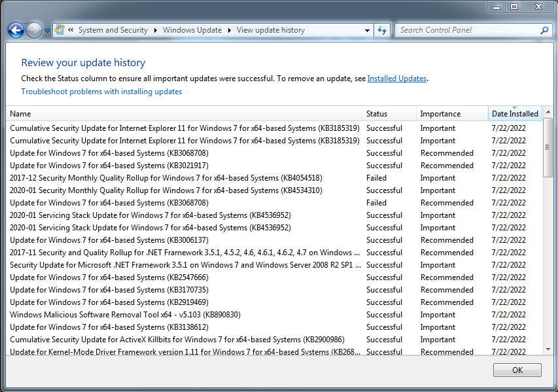Expand the arrow after Windows Update breadcrumb
Screen dimensions: 558x392
[x=229, y=30]
